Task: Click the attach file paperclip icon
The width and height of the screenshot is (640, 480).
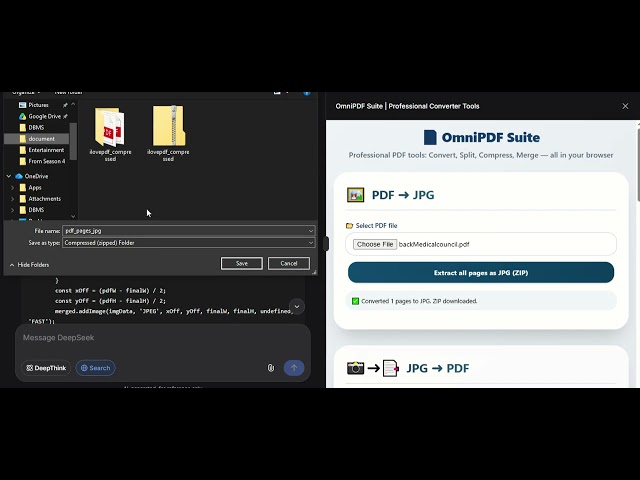Action: pyautogui.click(x=271, y=368)
